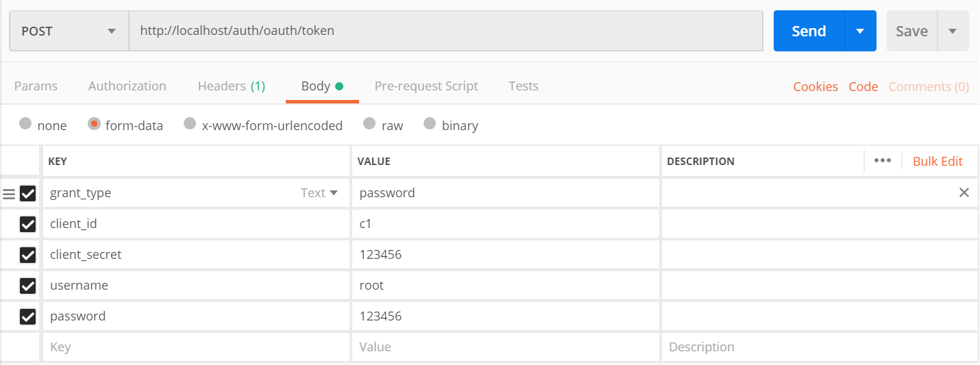Image resolution: width=980 pixels, height=365 pixels.
Task: Select the raw body type
Action: (369, 125)
